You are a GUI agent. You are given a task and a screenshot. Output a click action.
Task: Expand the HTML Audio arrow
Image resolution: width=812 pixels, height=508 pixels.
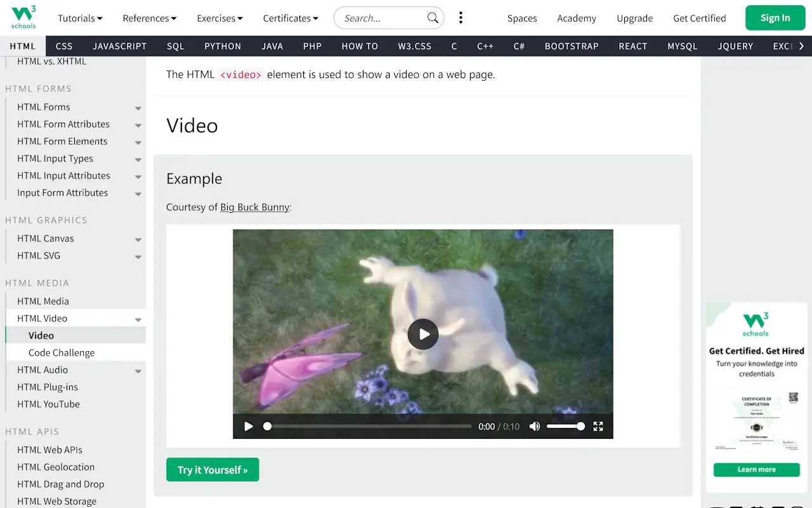point(138,371)
